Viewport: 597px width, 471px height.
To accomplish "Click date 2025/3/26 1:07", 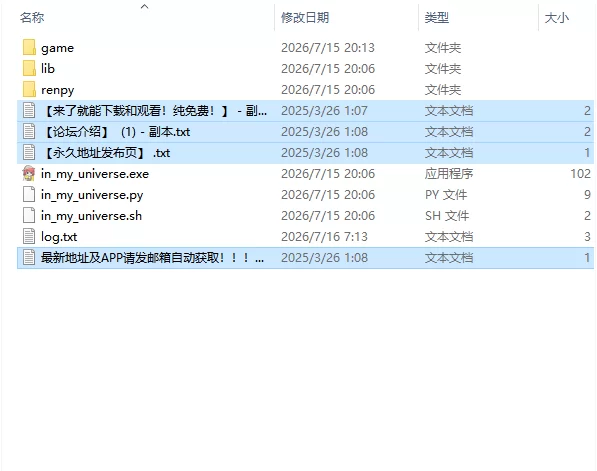I will tap(324, 111).
